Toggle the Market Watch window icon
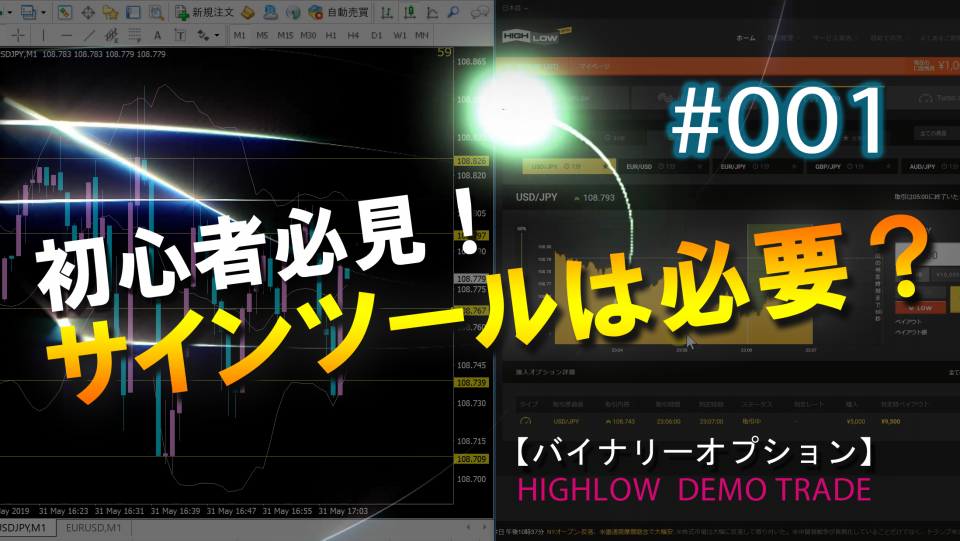The height and width of the screenshot is (541, 960). (x=65, y=12)
